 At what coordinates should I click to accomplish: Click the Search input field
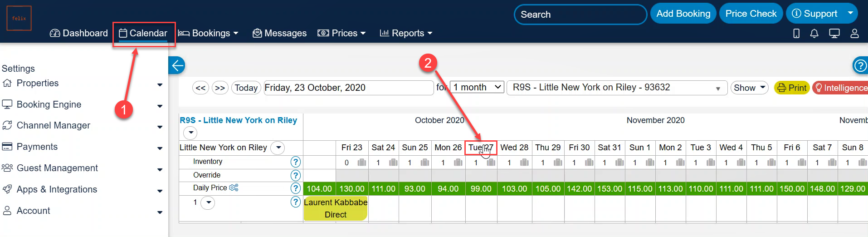(x=580, y=15)
